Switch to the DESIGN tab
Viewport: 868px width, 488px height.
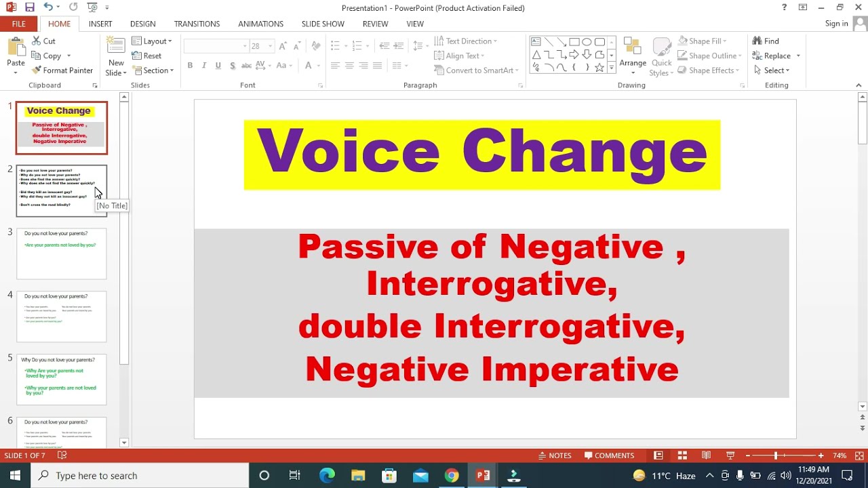[142, 24]
